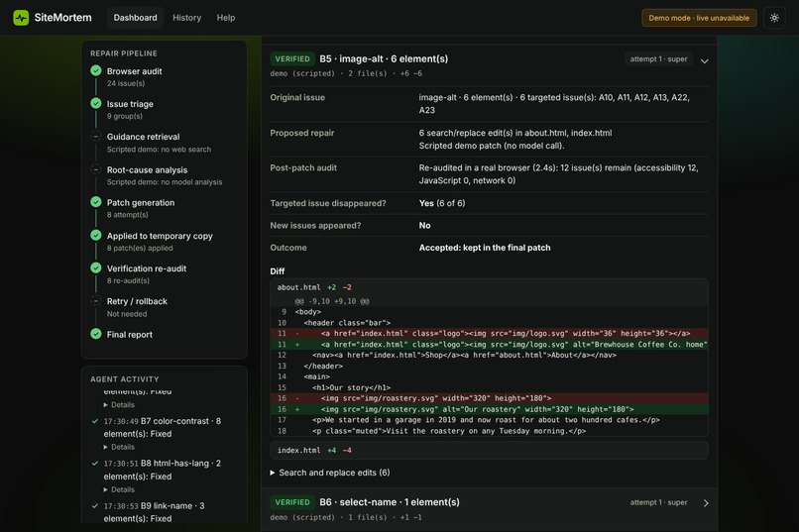Image resolution: width=799 pixels, height=532 pixels.
Task: Collapse the about.html +2 -2 diff header
Action: 489,287
